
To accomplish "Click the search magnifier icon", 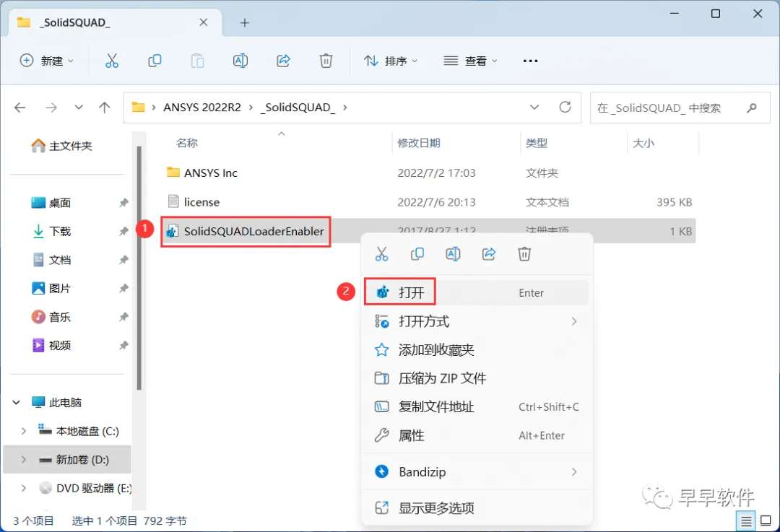I will pyautogui.click(x=752, y=108).
